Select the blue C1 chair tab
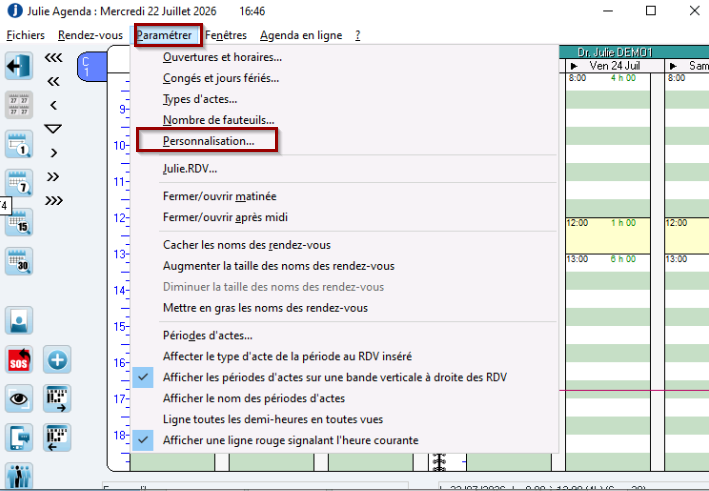 (92, 66)
